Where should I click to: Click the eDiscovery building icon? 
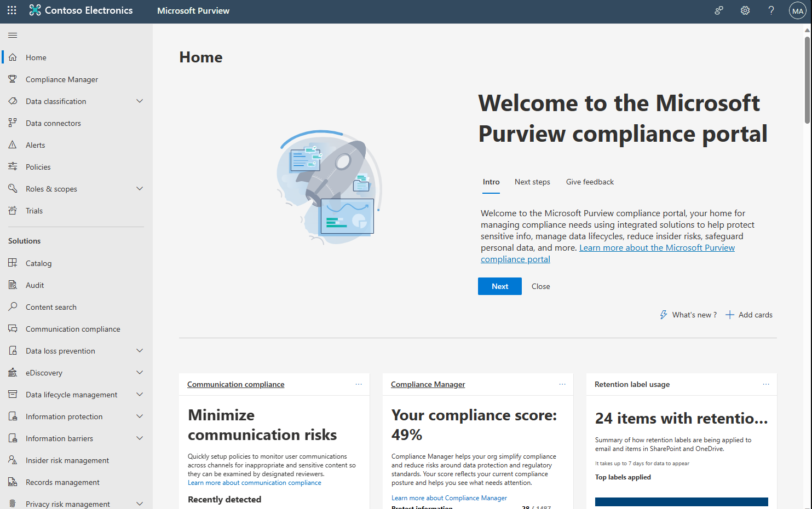pyautogui.click(x=13, y=373)
